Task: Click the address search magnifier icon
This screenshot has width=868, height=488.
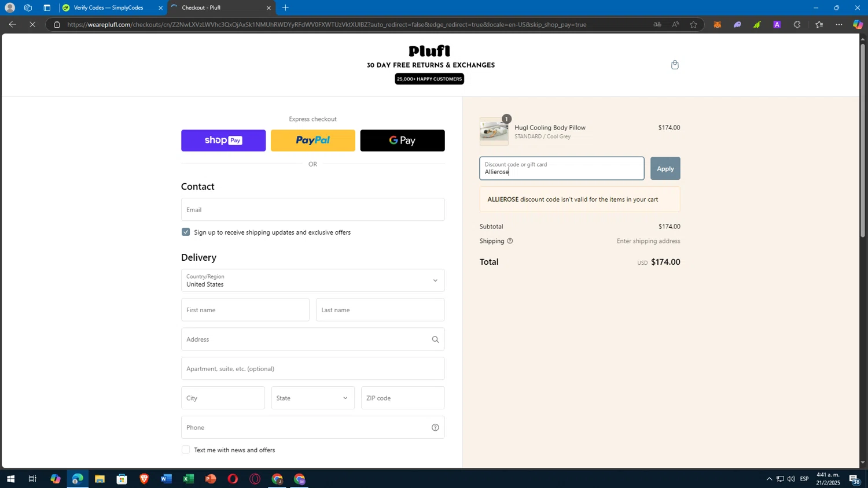Action: [x=435, y=339]
